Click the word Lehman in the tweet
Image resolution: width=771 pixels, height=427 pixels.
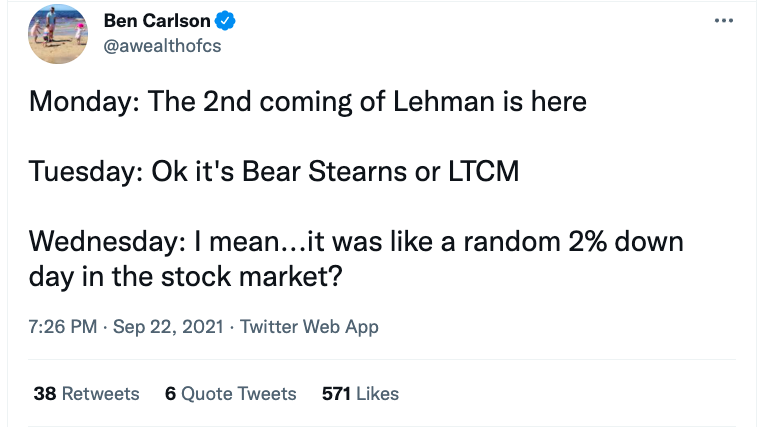click(x=451, y=101)
